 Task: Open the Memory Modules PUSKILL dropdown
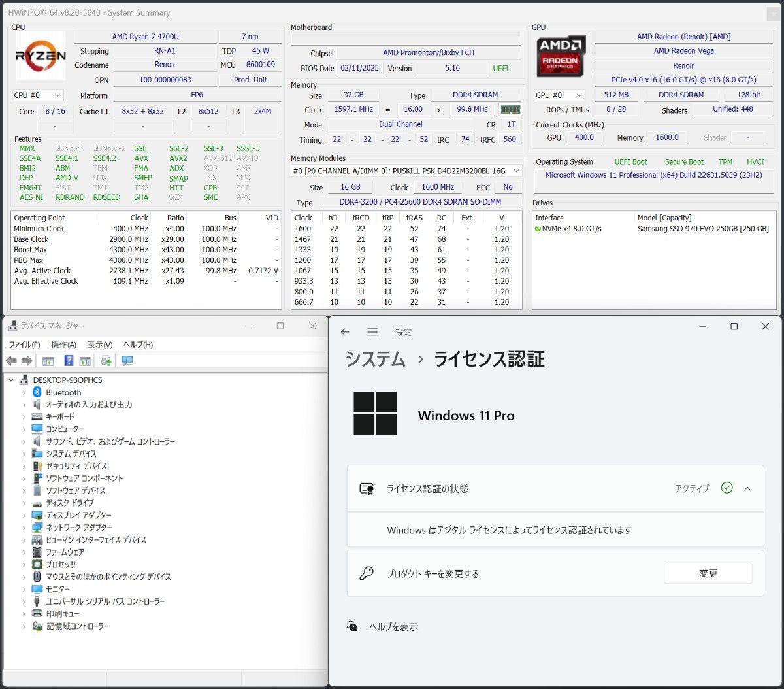pyautogui.click(x=406, y=171)
